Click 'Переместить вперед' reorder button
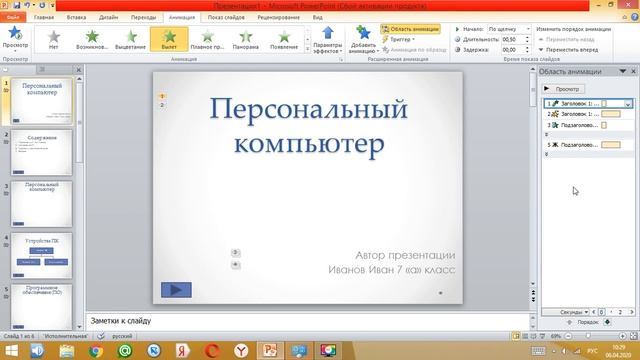 pyautogui.click(x=568, y=49)
